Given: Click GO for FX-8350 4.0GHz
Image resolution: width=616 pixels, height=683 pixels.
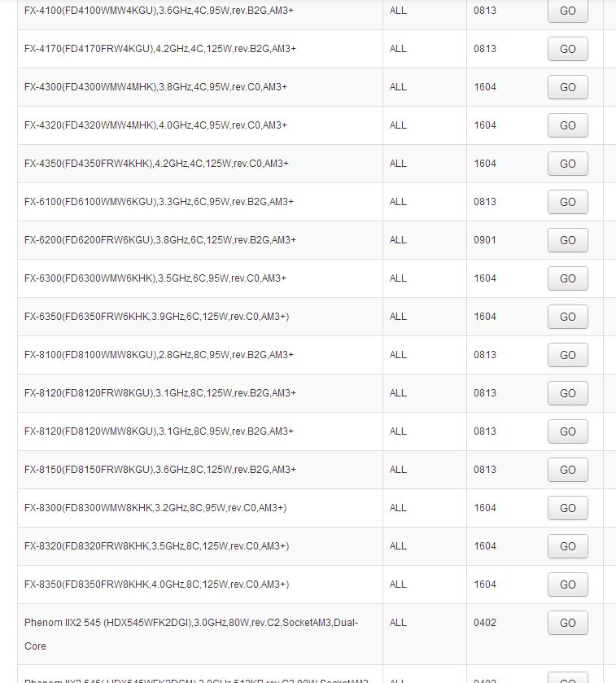Looking at the screenshot, I should (568, 584).
